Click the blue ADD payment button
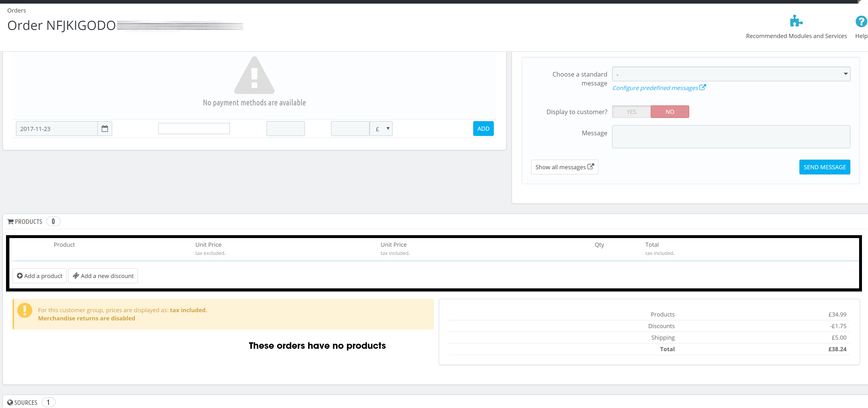The image size is (868, 408). (x=483, y=129)
